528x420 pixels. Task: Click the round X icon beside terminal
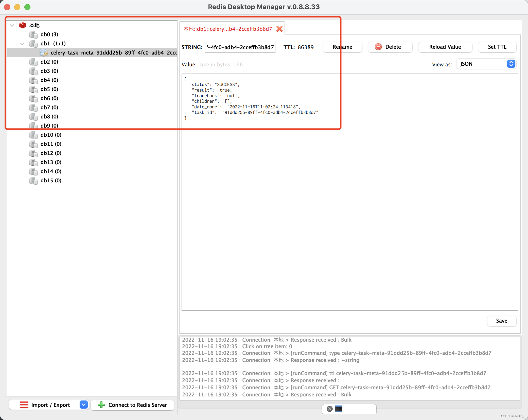click(x=329, y=409)
